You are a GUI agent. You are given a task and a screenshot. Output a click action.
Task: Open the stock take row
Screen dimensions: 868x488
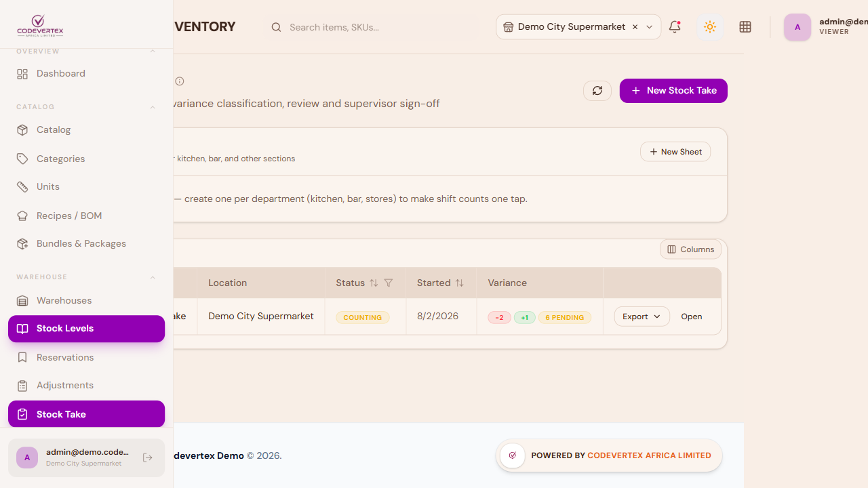coord(692,317)
